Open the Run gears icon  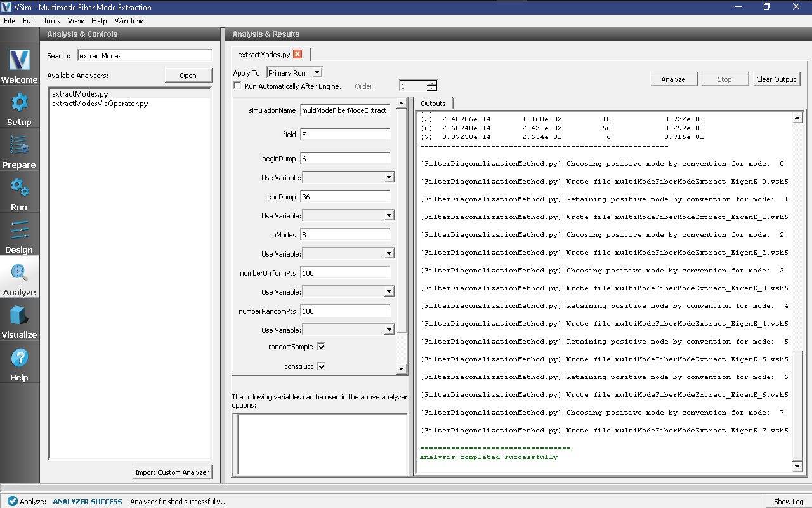point(19,192)
